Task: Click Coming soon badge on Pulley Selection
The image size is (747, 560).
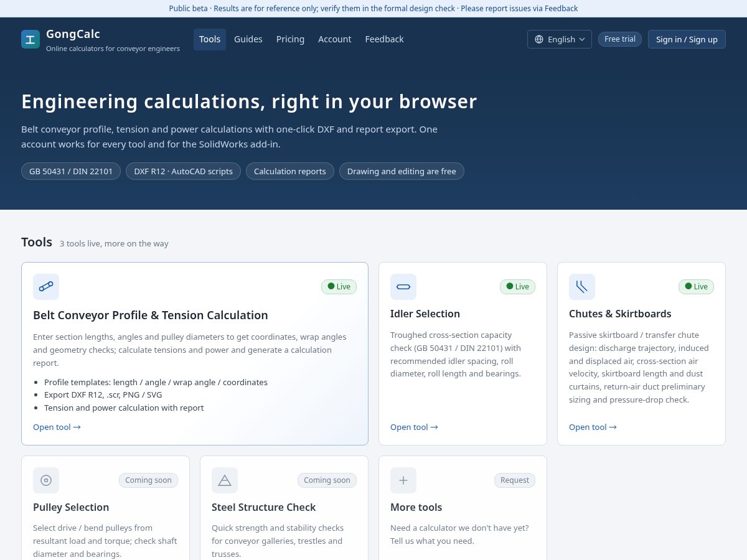Action: pyautogui.click(x=148, y=480)
